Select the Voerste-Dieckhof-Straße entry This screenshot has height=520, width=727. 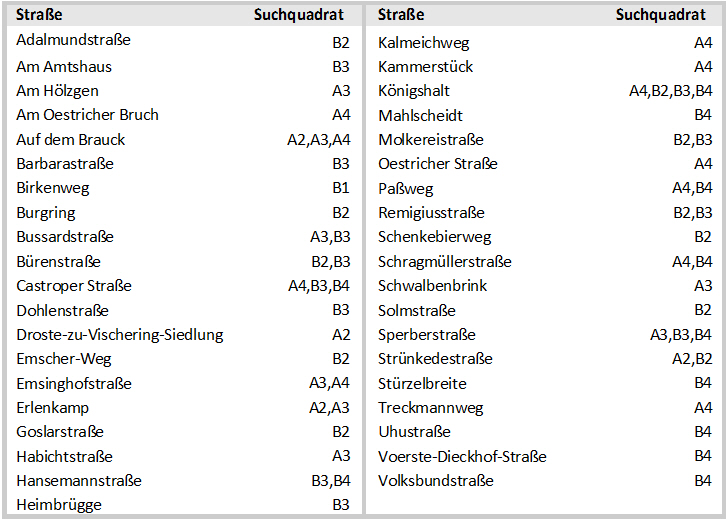click(x=462, y=457)
